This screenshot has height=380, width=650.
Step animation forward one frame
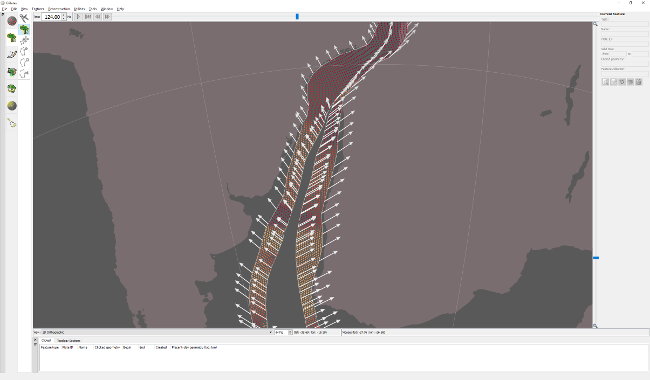tap(107, 17)
